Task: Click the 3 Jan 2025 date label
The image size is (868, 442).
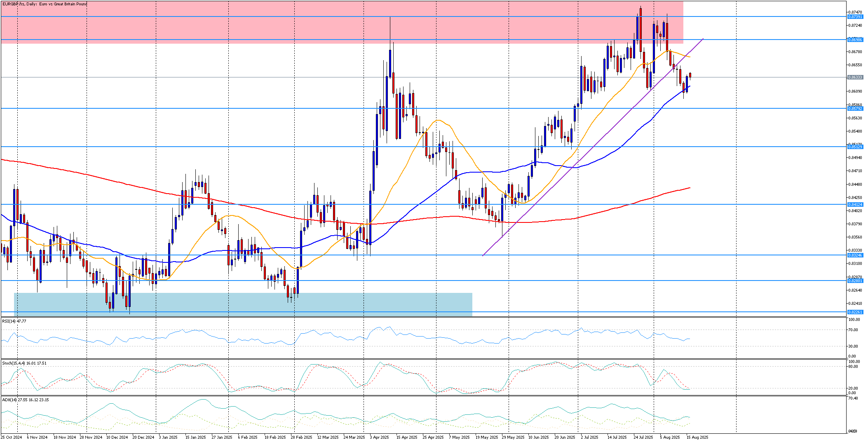Action: [x=168, y=437]
